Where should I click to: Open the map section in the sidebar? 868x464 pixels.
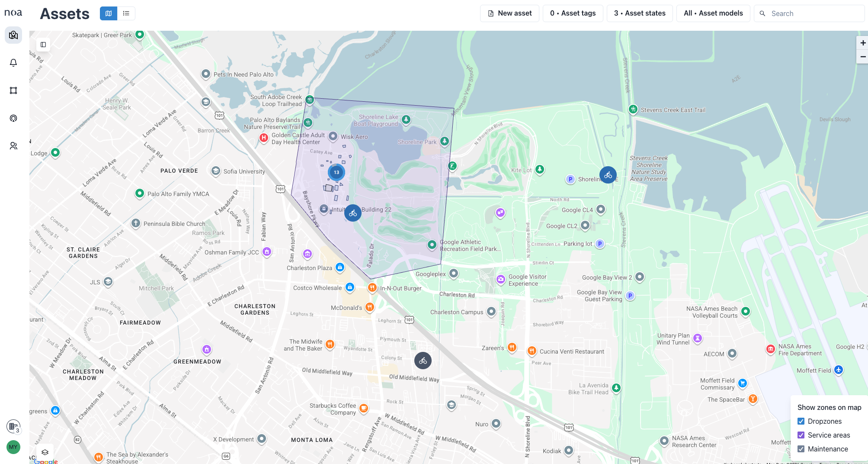(x=13, y=35)
